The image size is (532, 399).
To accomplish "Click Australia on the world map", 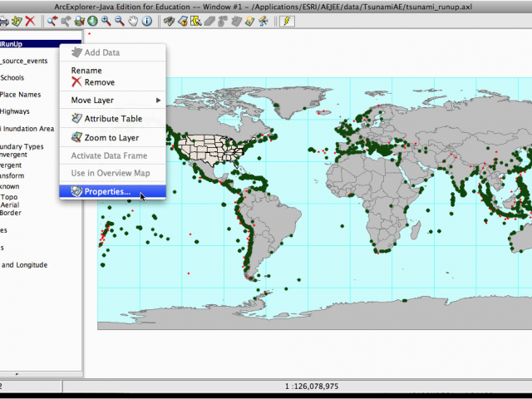I will 521,238.
